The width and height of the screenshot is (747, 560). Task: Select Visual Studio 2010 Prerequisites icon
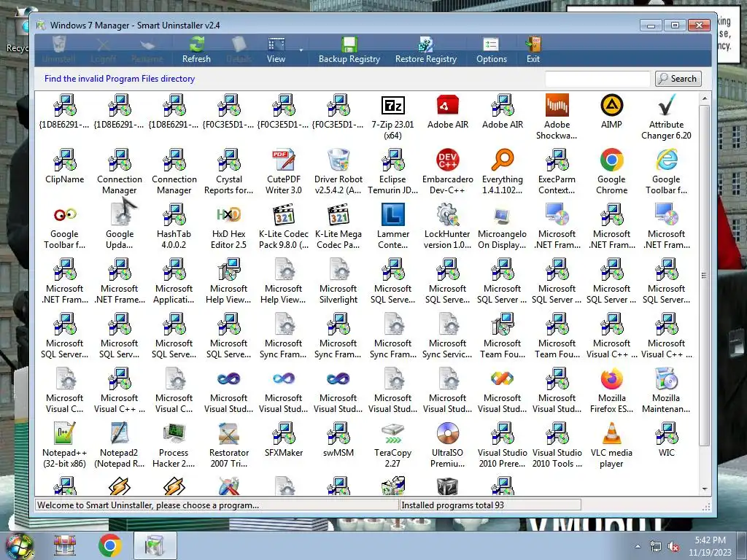click(502, 445)
